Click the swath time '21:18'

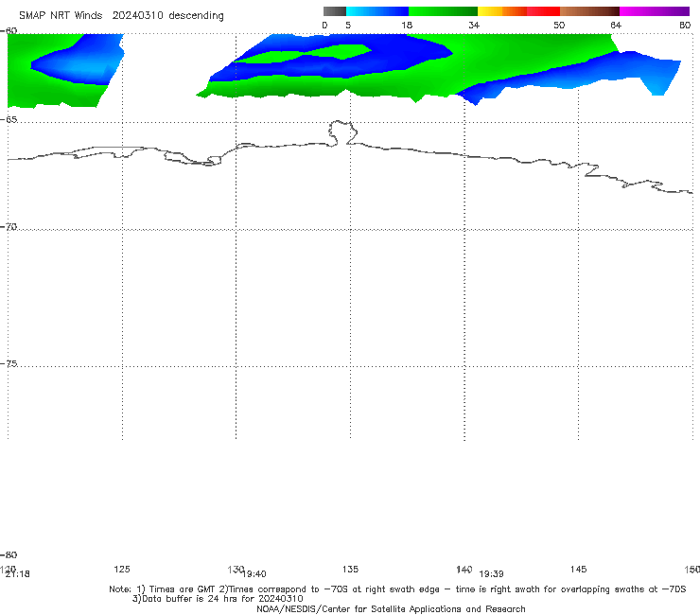[17, 574]
